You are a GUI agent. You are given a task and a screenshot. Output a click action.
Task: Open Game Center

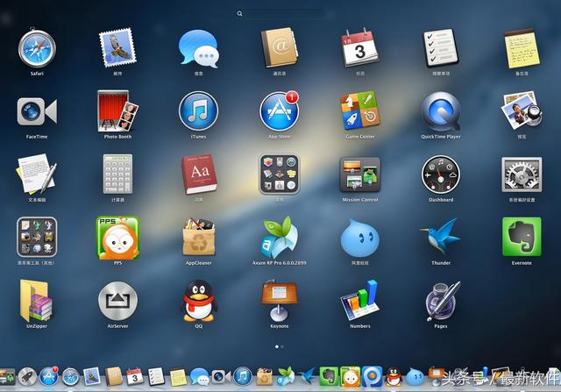[x=360, y=110]
